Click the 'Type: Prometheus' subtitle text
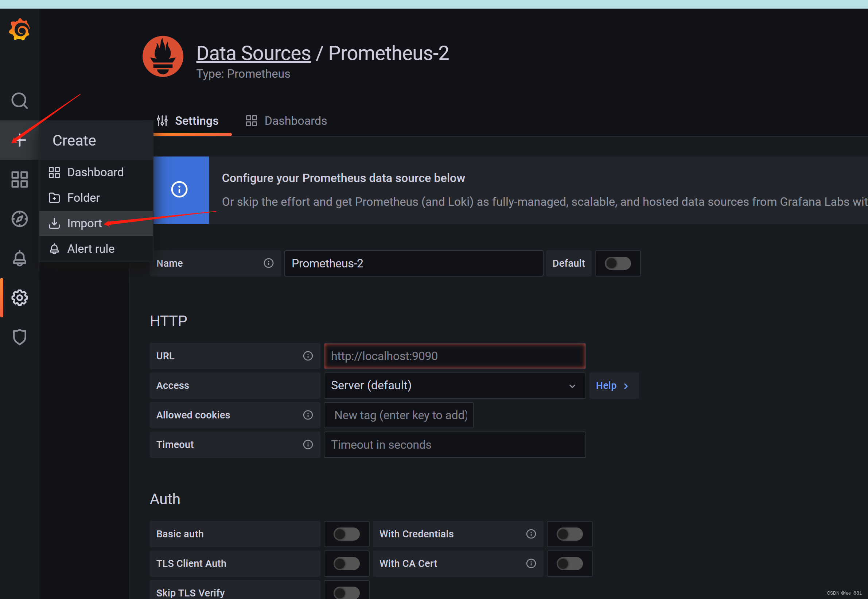Screen dimensions: 868x599 (x=243, y=74)
